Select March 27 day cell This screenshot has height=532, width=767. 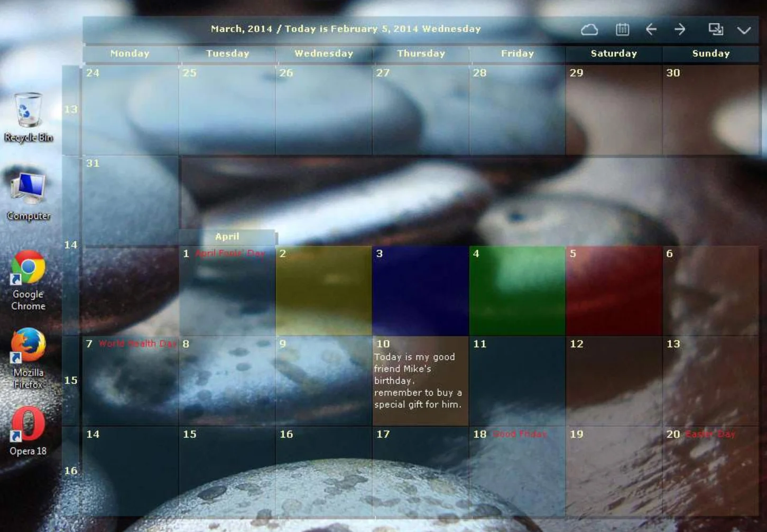pyautogui.click(x=420, y=110)
